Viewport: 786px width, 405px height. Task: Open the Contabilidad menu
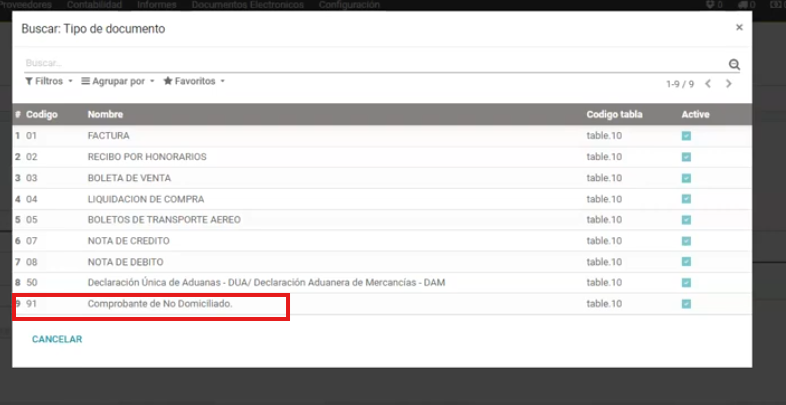[94, 5]
